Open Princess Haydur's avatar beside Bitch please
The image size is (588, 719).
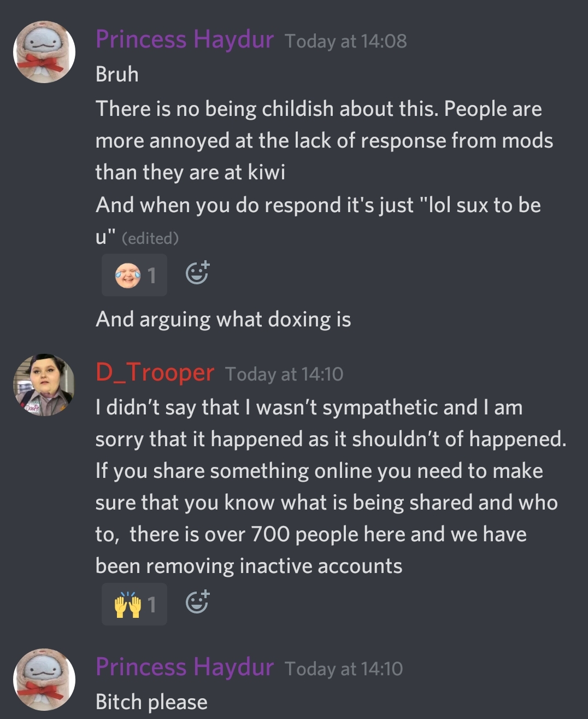[x=44, y=680]
